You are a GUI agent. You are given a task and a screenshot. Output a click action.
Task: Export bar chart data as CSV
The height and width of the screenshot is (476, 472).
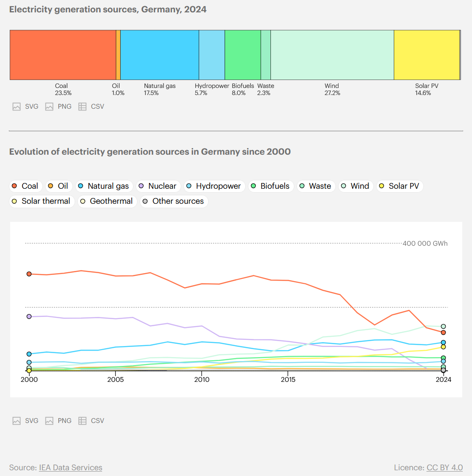91,107
